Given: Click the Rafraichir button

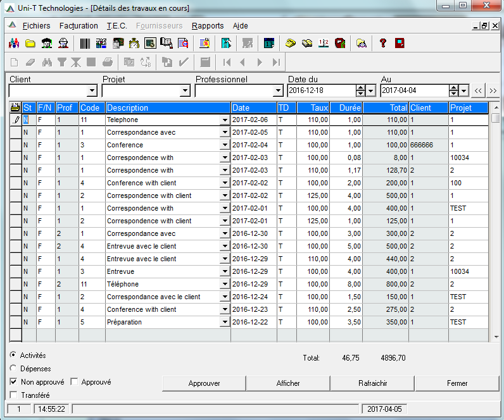Looking at the screenshot, I should pos(372,383).
